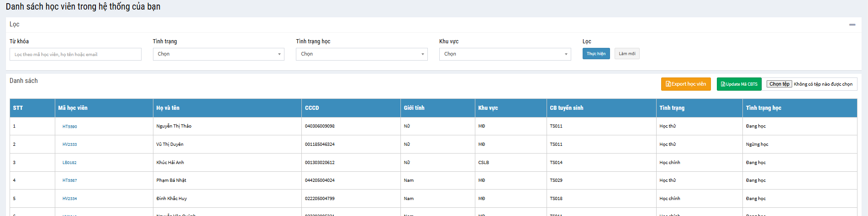Open student code HT5590 link
Image resolution: width=868 pixels, height=216 pixels.
click(70, 127)
